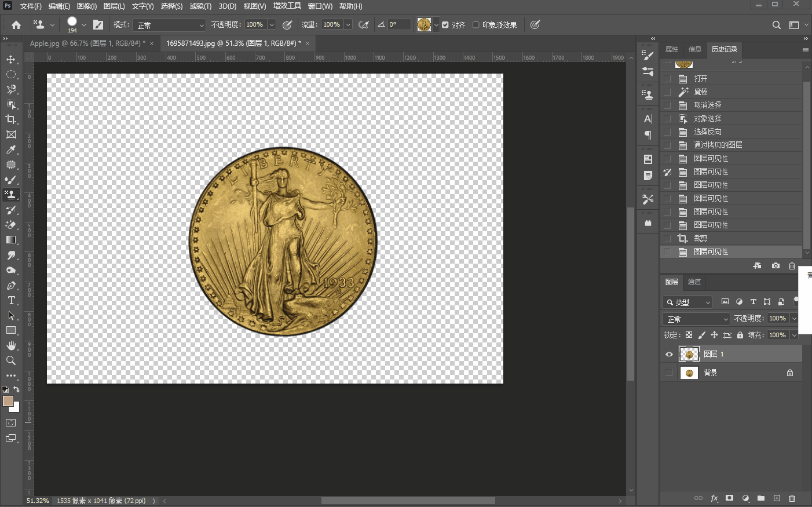Switch to the 通道 tab
The width and height of the screenshot is (812, 507).
click(x=694, y=282)
